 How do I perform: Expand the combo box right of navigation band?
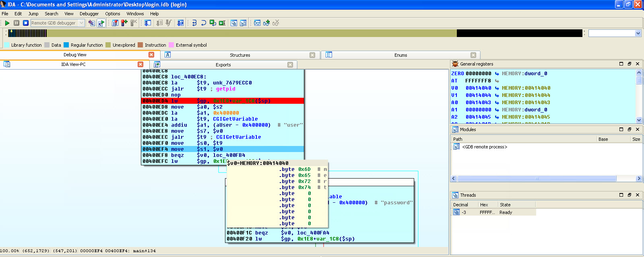point(638,33)
